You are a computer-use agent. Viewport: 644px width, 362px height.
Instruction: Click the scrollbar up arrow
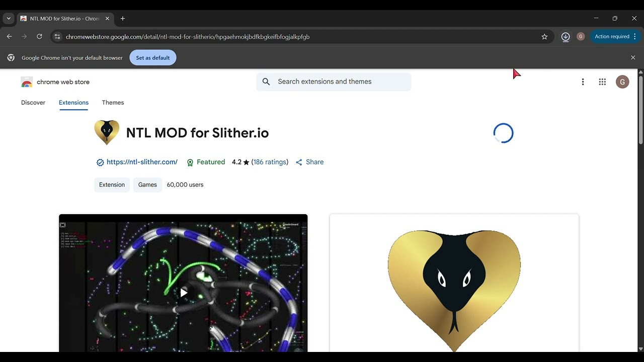click(640, 72)
